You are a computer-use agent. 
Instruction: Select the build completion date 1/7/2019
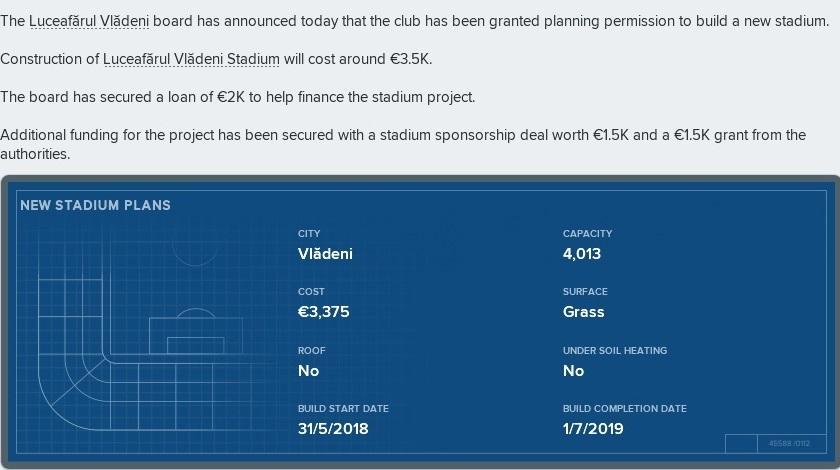(593, 429)
